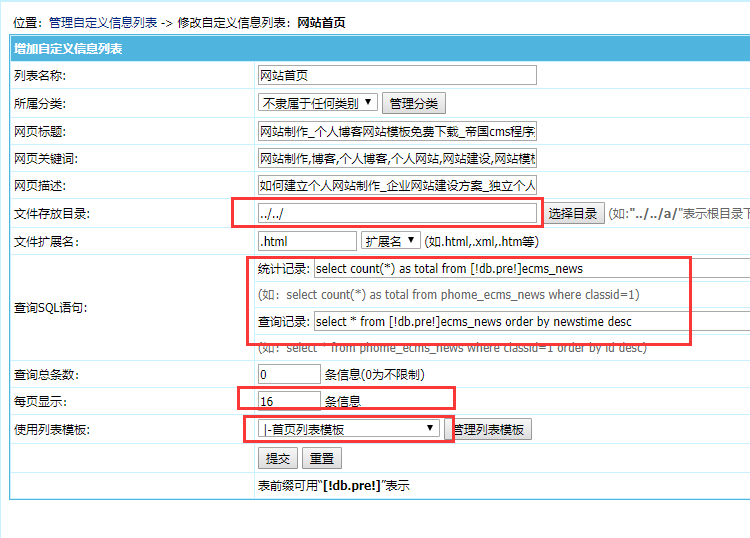The height and width of the screenshot is (538, 750).
Task: Open the 所属分类 category dropdown
Action: pos(317,103)
